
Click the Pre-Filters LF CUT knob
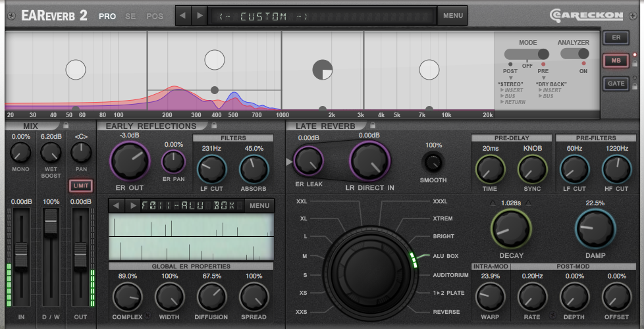[575, 169]
